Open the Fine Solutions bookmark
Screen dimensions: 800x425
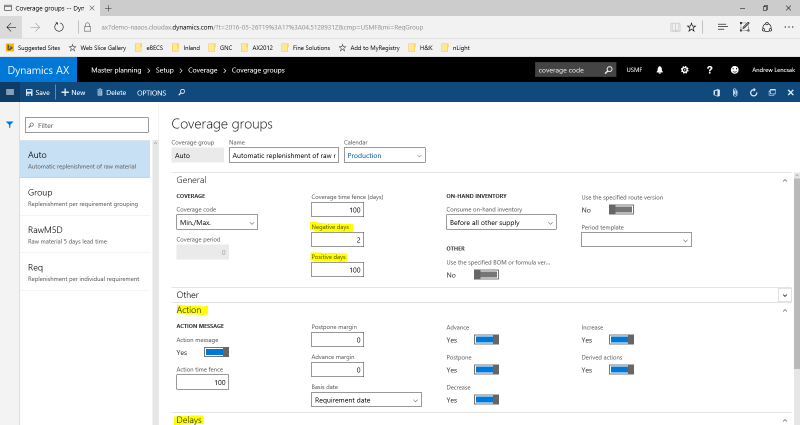[x=306, y=47]
